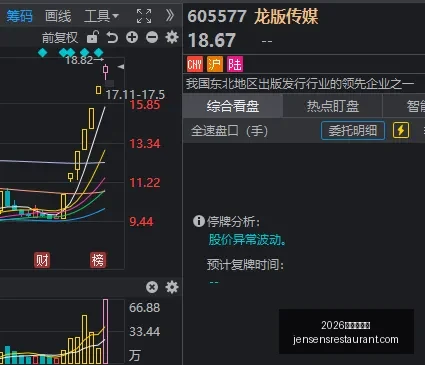Click the company description text line

(300, 84)
